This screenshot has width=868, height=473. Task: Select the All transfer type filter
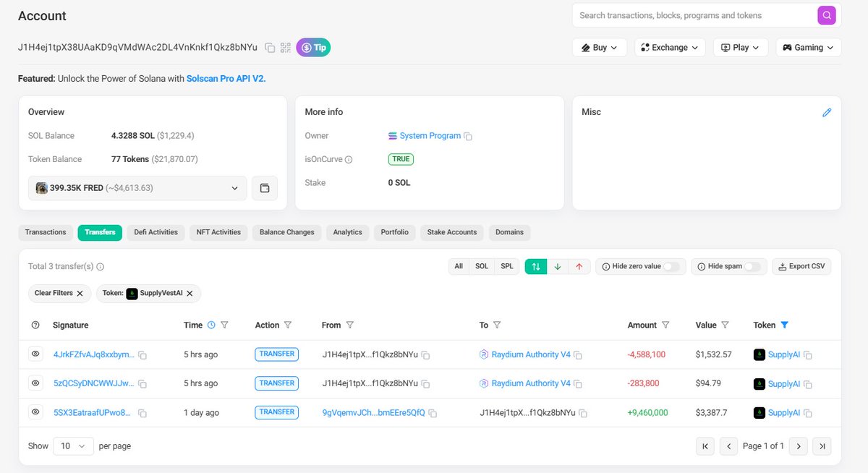pos(459,266)
